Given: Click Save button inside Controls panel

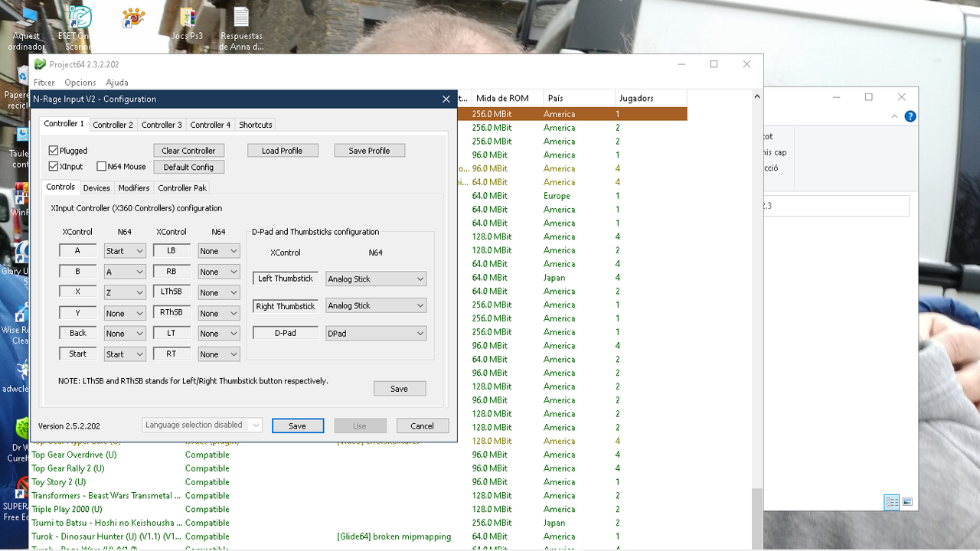Looking at the screenshot, I should click(x=400, y=389).
